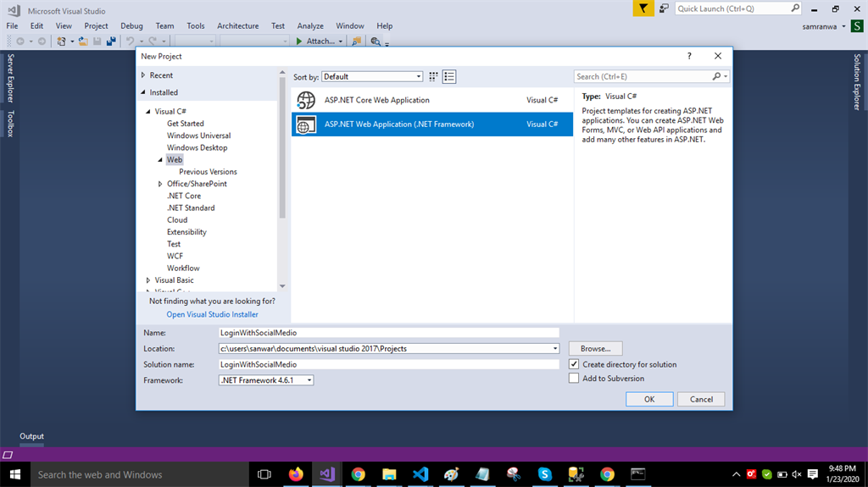Viewport: 868px width, 487px height.
Task: Switch template list to small icons view
Action: click(434, 77)
